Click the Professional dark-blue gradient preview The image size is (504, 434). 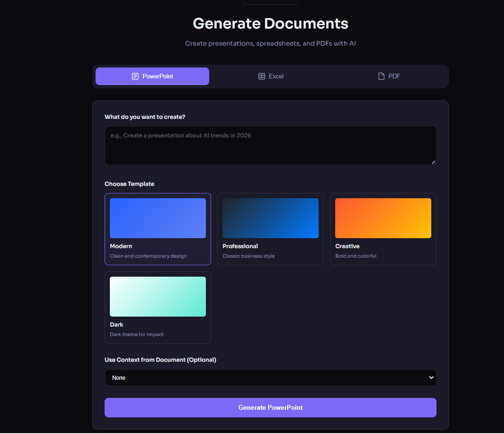271,218
